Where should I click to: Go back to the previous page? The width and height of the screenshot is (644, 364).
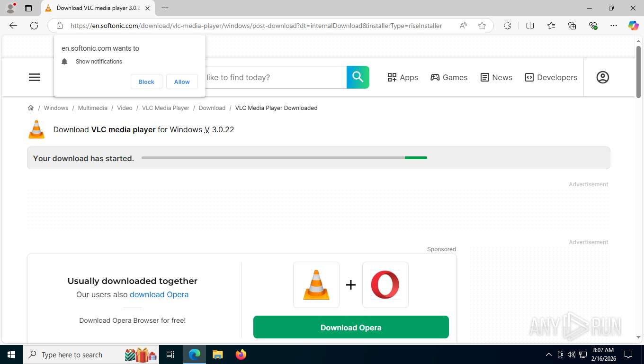coord(13,26)
